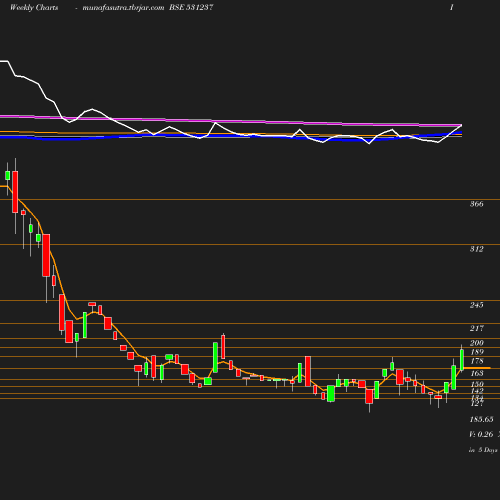Click the 178 price level label
Image resolution: width=500 pixels, height=500 pixels.
pyautogui.click(x=477, y=361)
